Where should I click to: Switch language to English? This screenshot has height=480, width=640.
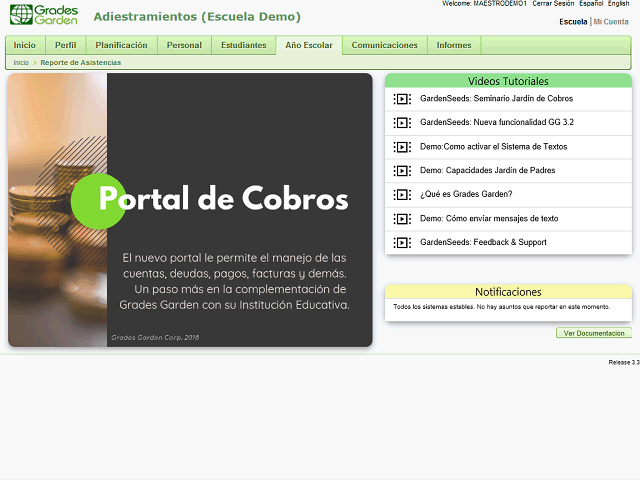tap(618, 3)
